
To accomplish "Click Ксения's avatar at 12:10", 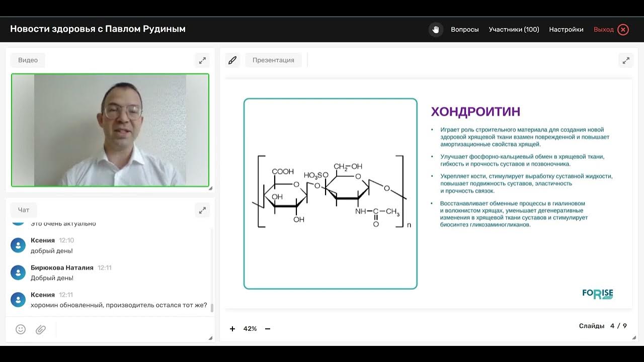I will (x=18, y=245).
